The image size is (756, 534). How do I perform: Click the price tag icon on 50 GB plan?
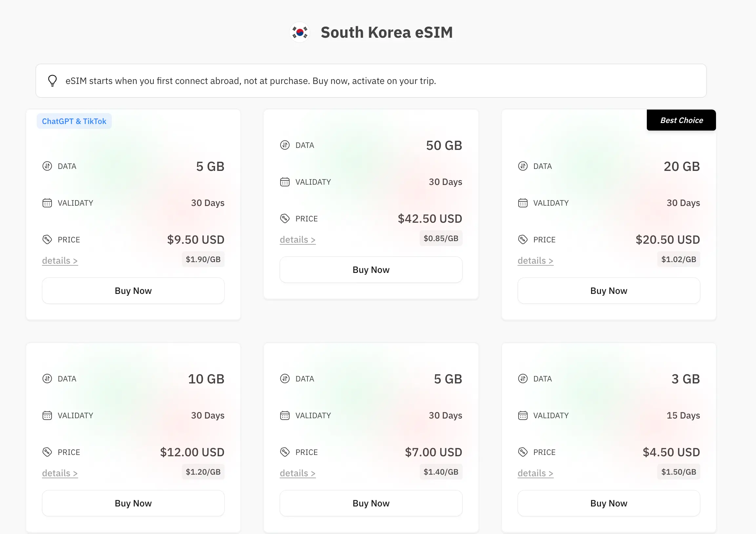pyautogui.click(x=285, y=218)
